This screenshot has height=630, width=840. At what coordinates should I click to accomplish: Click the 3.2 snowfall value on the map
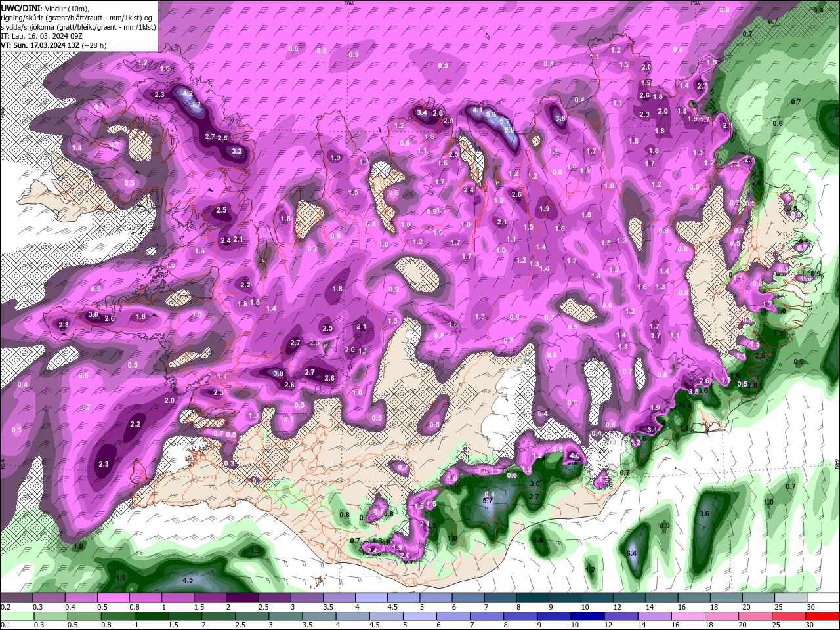[238, 151]
